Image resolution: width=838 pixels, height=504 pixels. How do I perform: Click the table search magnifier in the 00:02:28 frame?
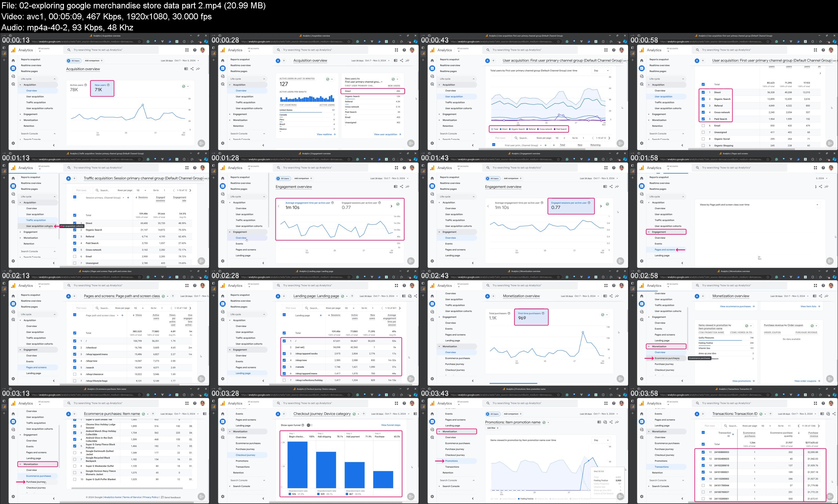coord(306,308)
